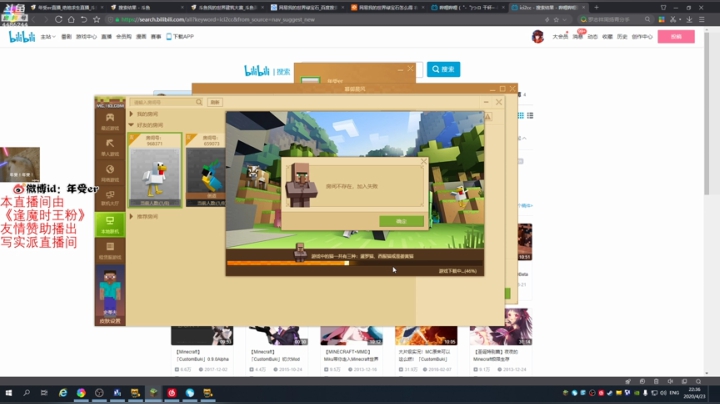Open the Windows Start button
This screenshot has width=720, height=404.
(x=8, y=393)
